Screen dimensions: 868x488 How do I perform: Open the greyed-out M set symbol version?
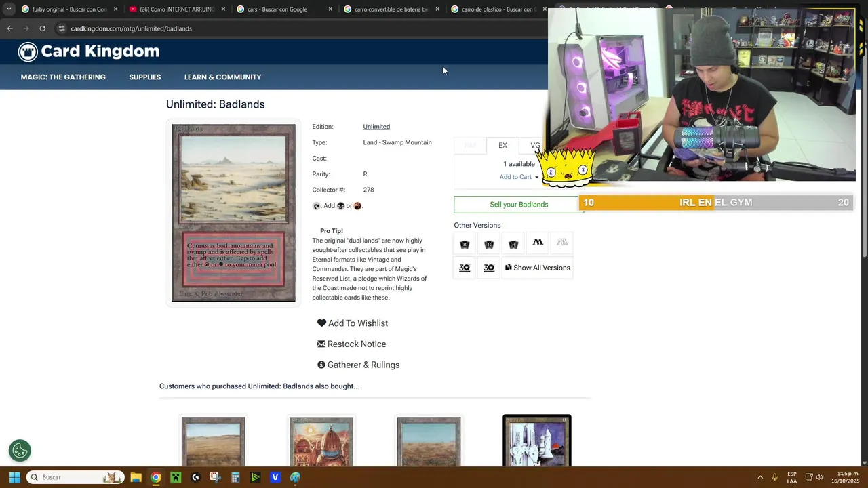(x=562, y=242)
